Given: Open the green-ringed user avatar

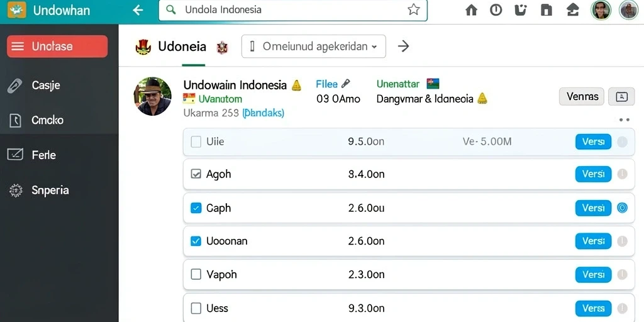Looking at the screenshot, I should pos(601,10).
